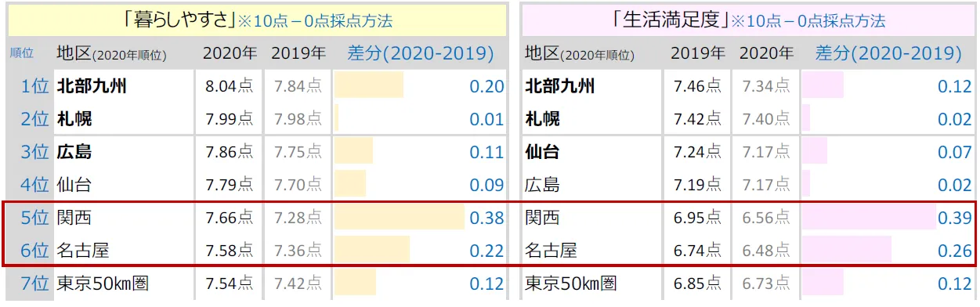The width and height of the screenshot is (980, 307).
Task: Click the pink bar in 名古屋 row
Action: [x=847, y=251]
